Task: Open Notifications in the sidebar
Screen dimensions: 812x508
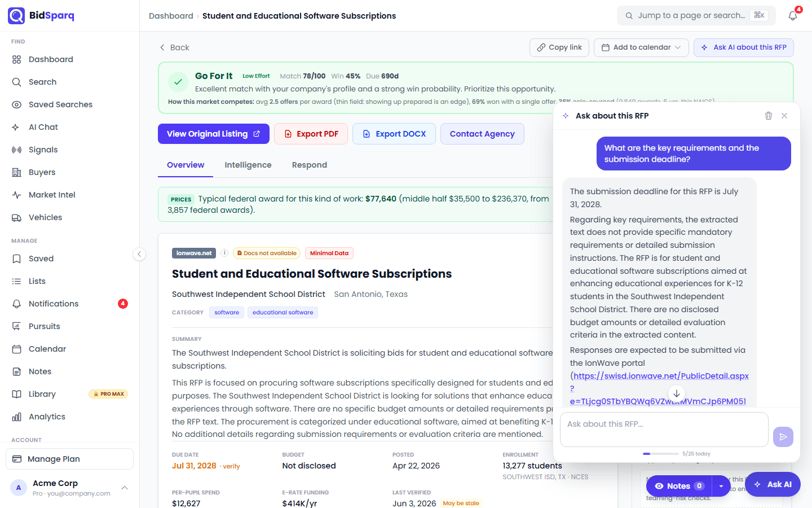Action: point(70,304)
